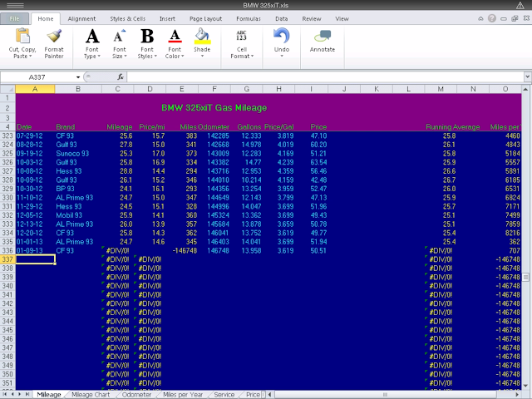Image resolution: width=532 pixels, height=399 pixels.
Task: Switch to the Formulas ribbon tab
Action: point(249,18)
